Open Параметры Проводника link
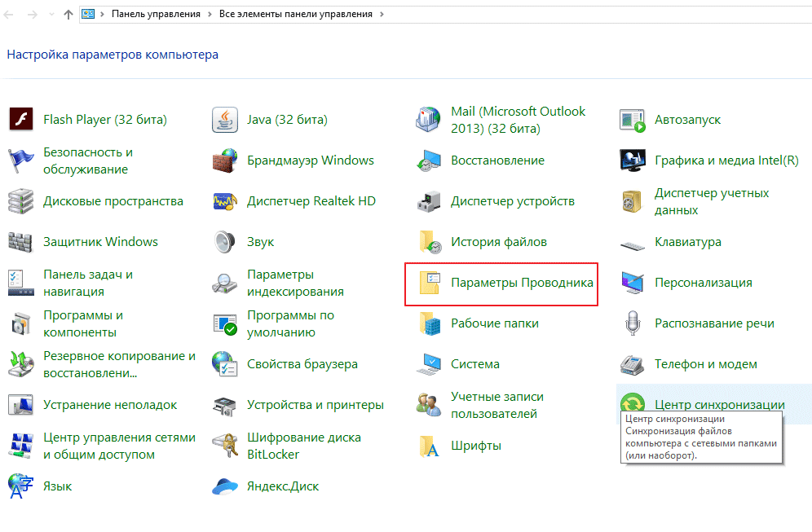The height and width of the screenshot is (532, 812). click(x=522, y=283)
